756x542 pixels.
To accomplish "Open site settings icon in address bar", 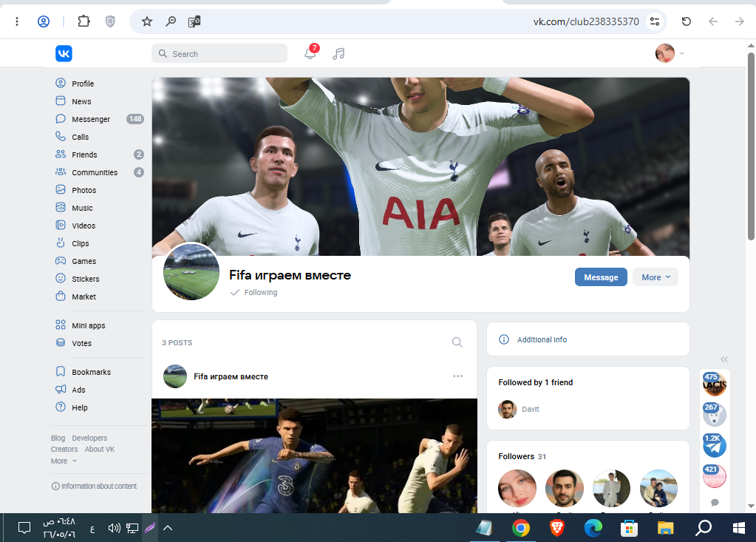I will 655,21.
